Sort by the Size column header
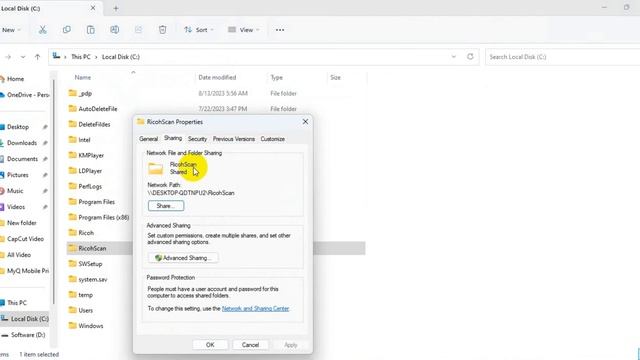This screenshot has height=360, width=640. 336,77
